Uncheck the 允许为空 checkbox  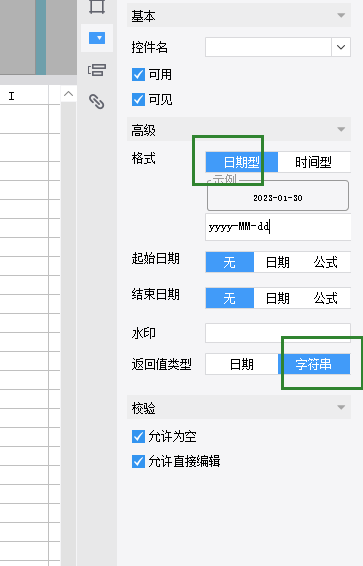[138, 436]
